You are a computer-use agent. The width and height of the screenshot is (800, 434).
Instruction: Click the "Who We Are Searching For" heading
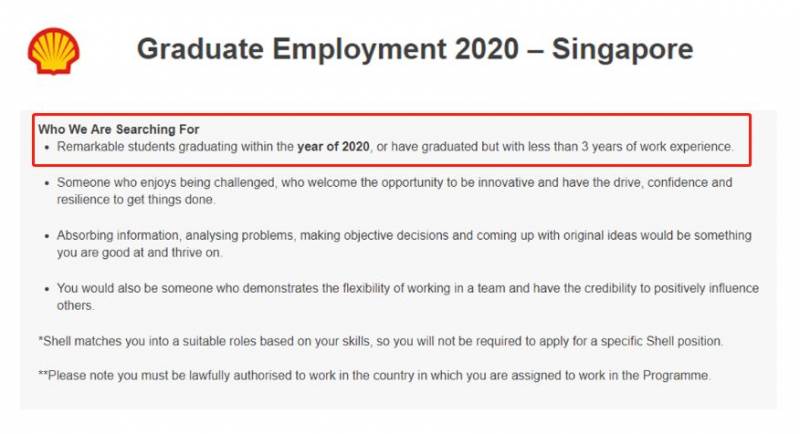point(119,129)
